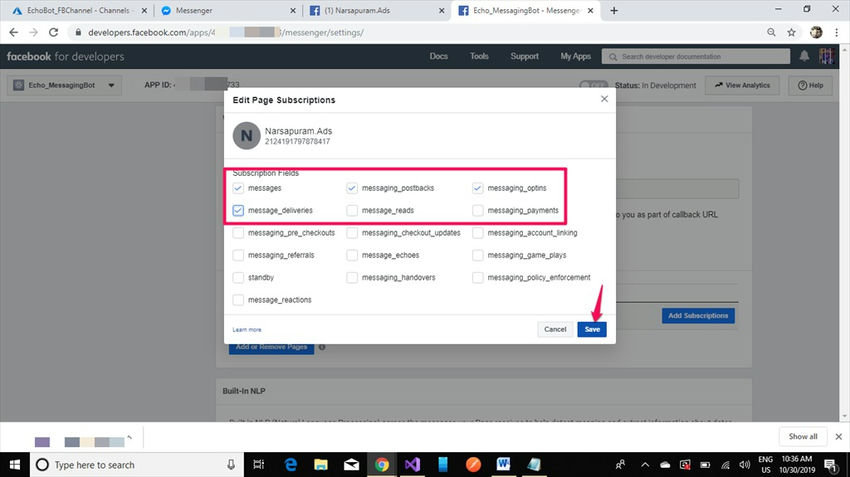The width and height of the screenshot is (850, 477).
Task: Open Visual Studio from taskbar
Action: (412, 465)
